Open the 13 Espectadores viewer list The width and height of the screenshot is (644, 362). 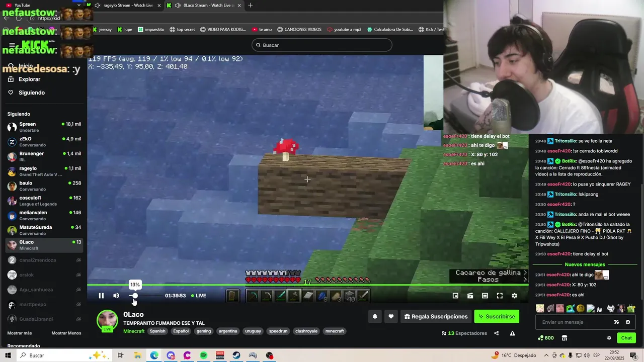coord(464,333)
